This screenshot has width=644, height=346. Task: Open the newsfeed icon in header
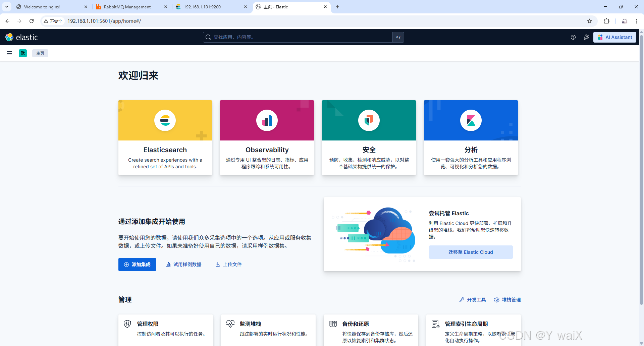click(x=587, y=37)
